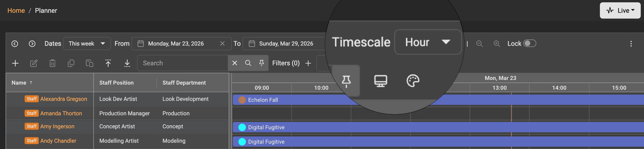The height and width of the screenshot is (149, 644).
Task: Click the cyan Digital Fugitive color dot
Action: (242, 127)
